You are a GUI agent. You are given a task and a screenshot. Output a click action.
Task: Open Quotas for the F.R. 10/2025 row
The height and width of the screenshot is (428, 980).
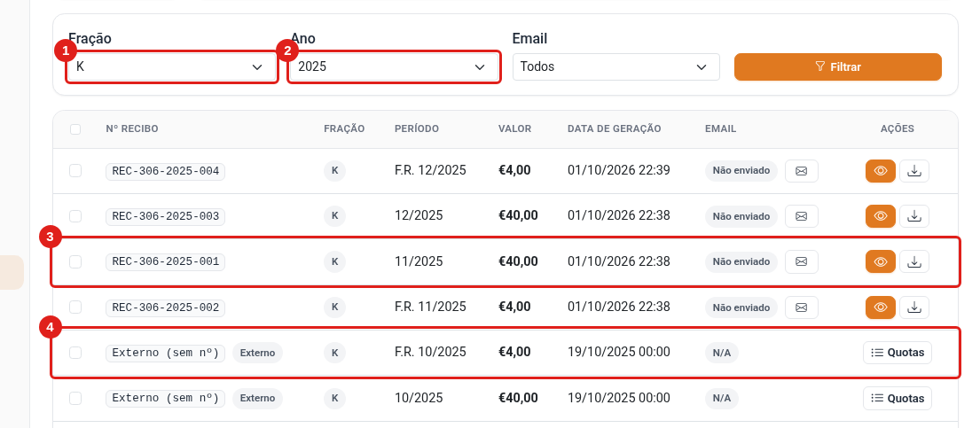click(x=898, y=353)
